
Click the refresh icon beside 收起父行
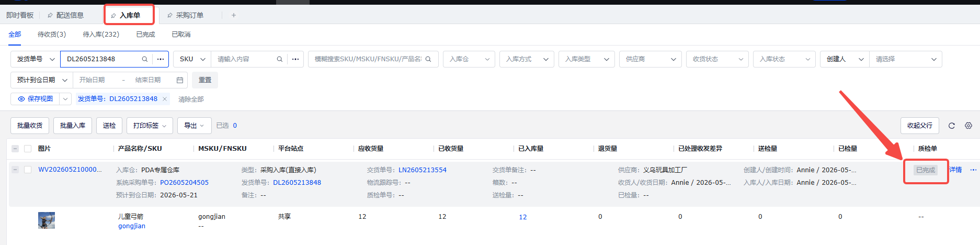pos(952,126)
